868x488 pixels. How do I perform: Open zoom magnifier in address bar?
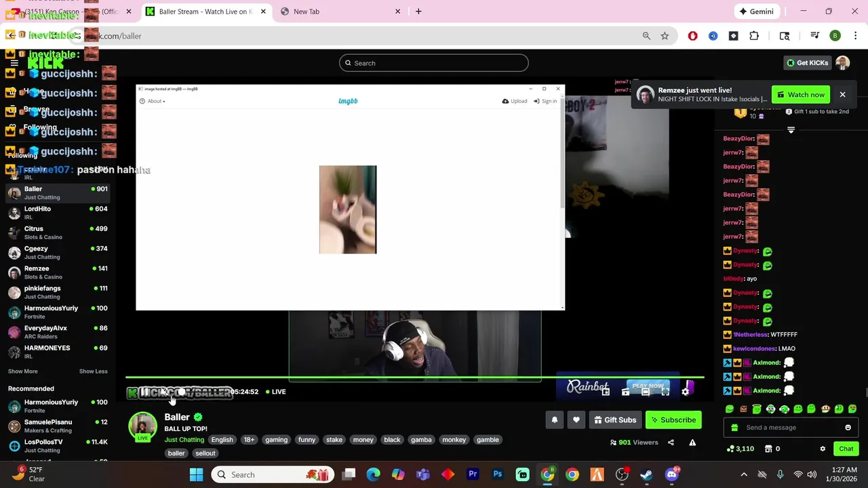(x=646, y=36)
